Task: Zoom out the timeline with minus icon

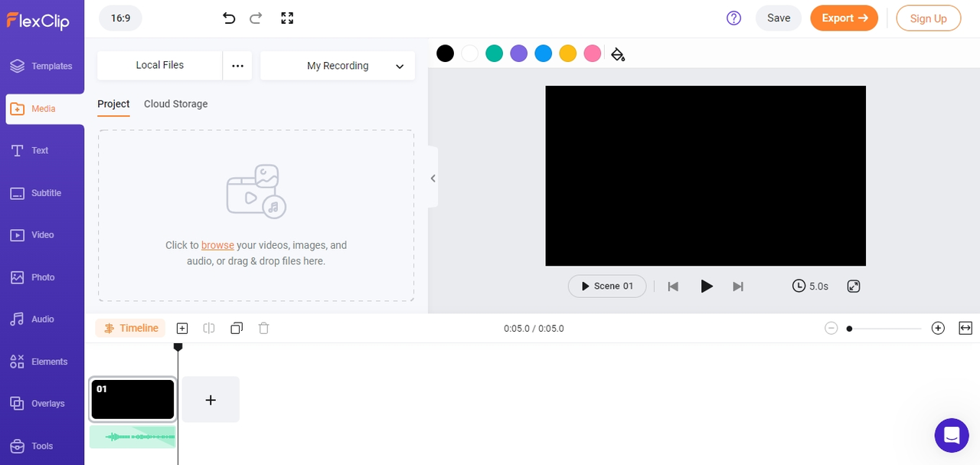Action: point(831,328)
